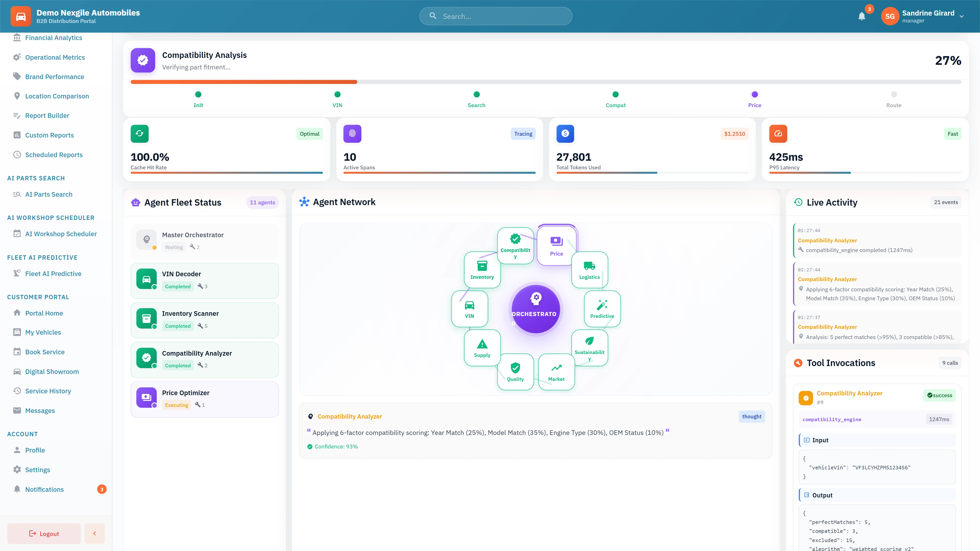Image resolution: width=980 pixels, height=551 pixels.
Task: Click the Tracing status badge
Action: pos(523,133)
